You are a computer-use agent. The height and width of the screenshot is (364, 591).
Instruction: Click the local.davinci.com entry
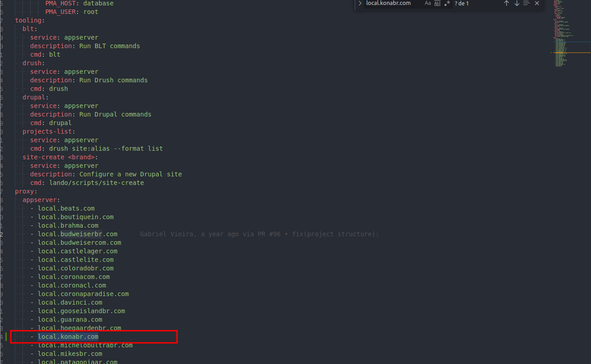(70, 302)
